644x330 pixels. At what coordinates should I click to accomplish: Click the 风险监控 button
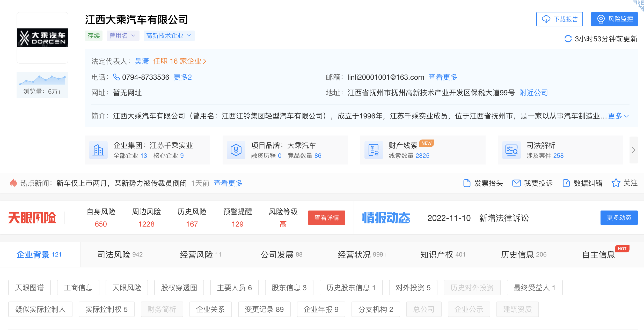coord(614,19)
